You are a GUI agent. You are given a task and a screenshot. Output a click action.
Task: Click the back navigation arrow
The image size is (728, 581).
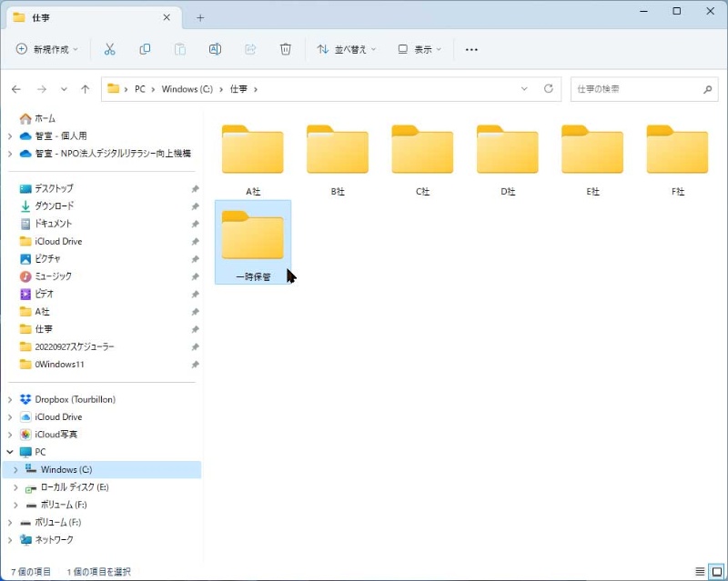click(16, 89)
